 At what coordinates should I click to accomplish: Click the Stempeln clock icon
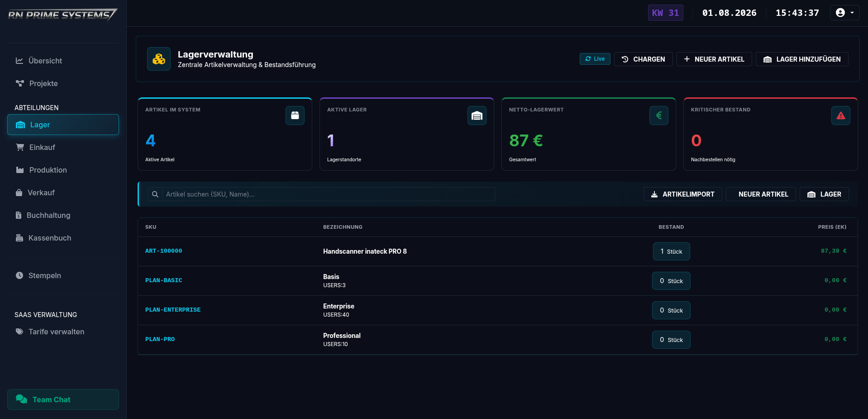point(19,275)
